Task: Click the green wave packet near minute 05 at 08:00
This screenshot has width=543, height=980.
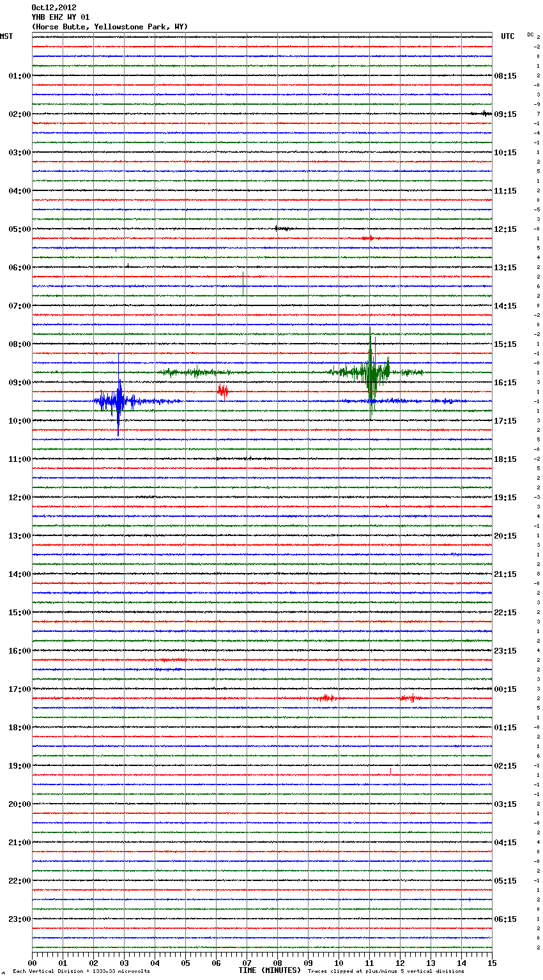Action: point(196,372)
